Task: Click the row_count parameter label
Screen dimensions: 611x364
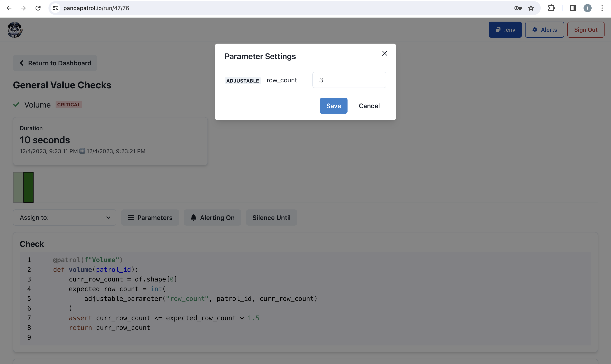Action: 282,80
